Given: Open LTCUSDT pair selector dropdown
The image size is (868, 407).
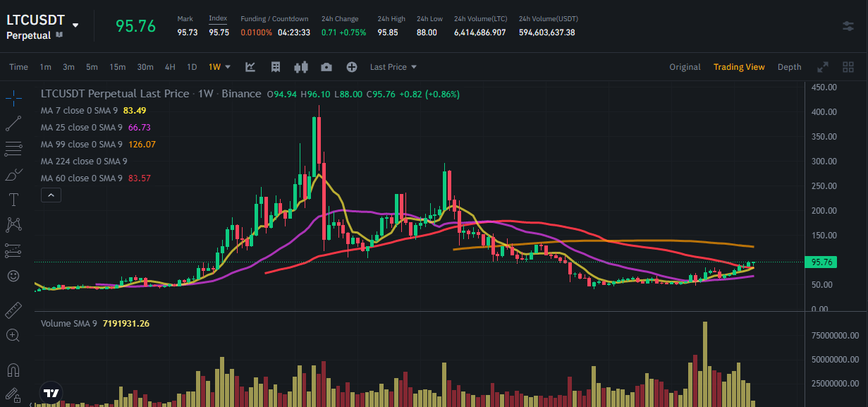Looking at the screenshot, I should (x=75, y=25).
